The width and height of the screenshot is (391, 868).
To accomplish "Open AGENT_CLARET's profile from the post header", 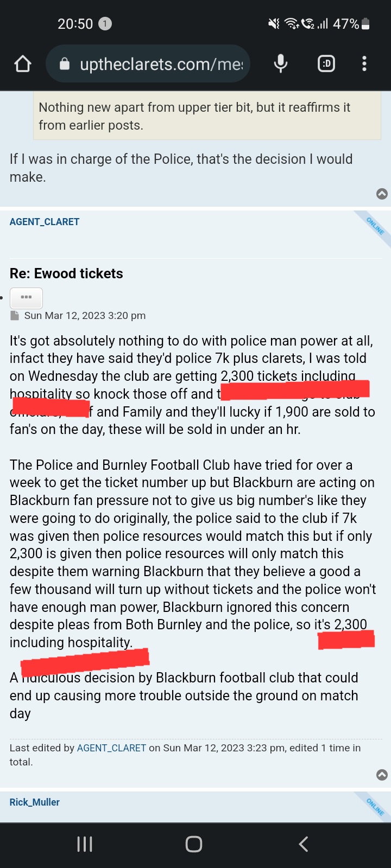I will (45, 222).
